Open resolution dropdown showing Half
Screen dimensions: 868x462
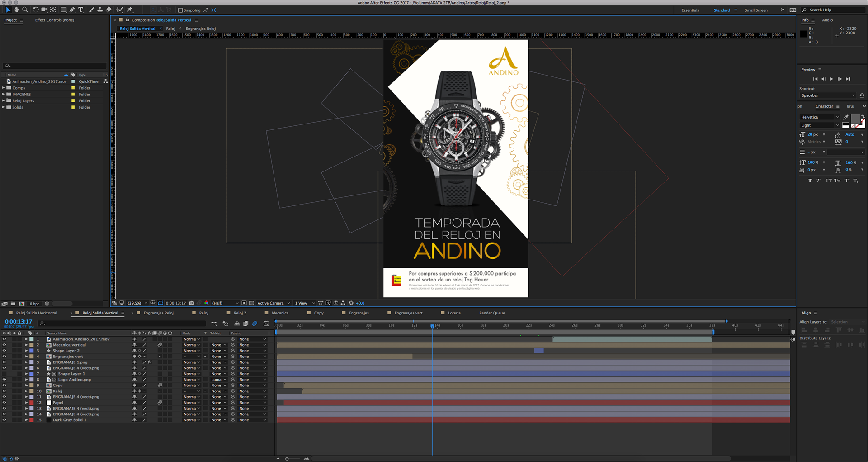225,303
